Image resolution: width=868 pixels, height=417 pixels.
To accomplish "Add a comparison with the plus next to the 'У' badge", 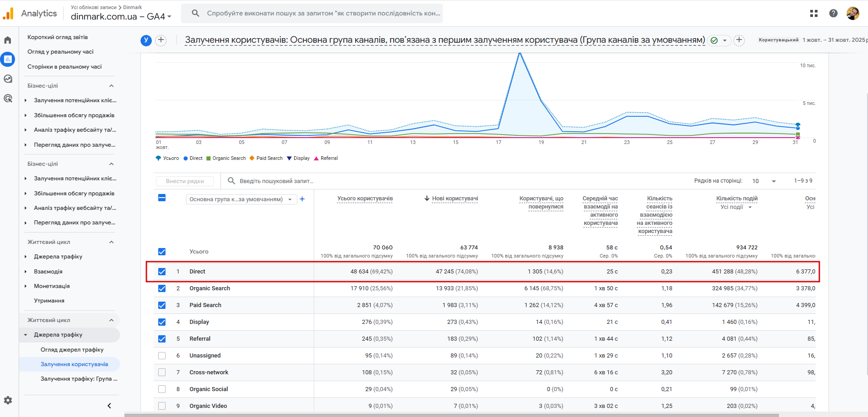I will (x=161, y=40).
